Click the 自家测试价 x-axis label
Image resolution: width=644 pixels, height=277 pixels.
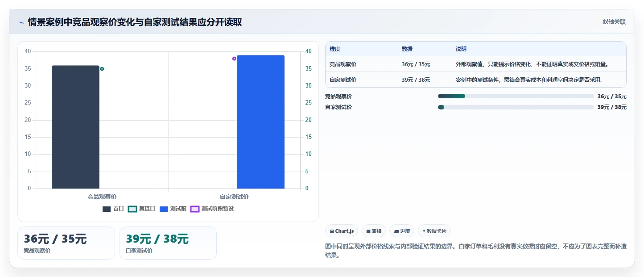tap(234, 197)
